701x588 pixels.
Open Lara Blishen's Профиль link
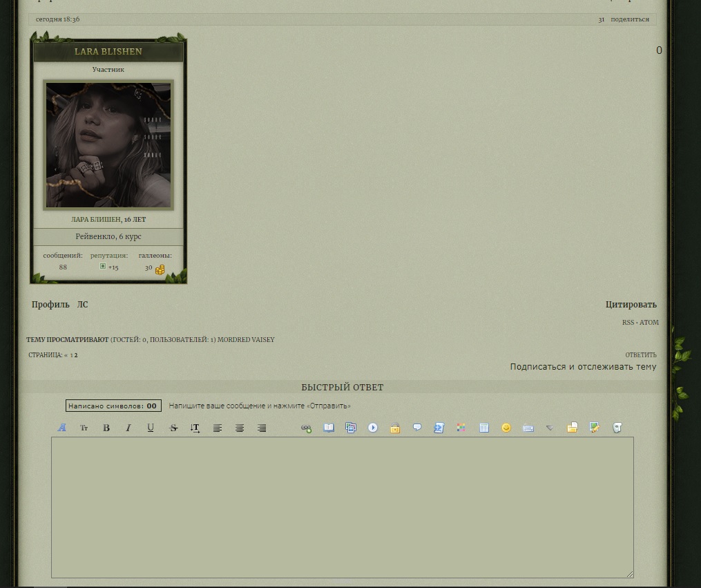tap(50, 305)
